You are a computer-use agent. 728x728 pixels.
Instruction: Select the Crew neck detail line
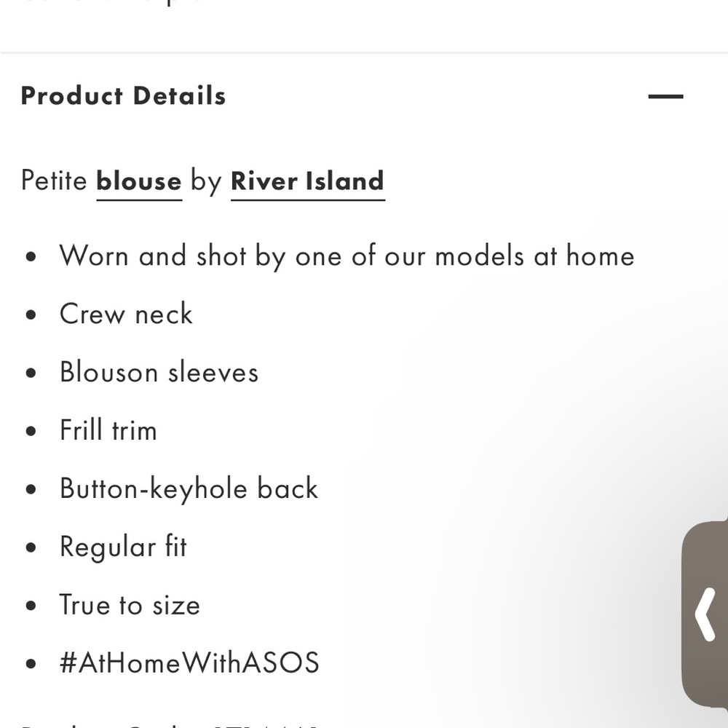tap(126, 314)
